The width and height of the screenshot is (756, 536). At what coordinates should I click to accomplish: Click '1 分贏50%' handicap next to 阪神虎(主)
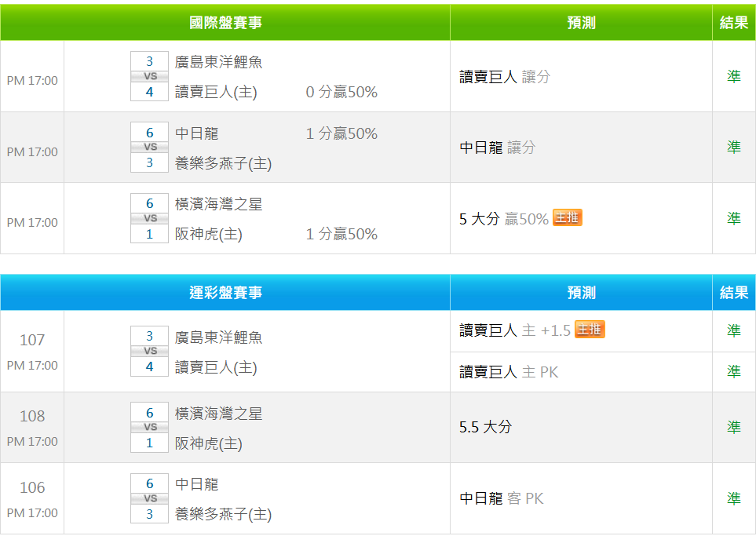(341, 235)
